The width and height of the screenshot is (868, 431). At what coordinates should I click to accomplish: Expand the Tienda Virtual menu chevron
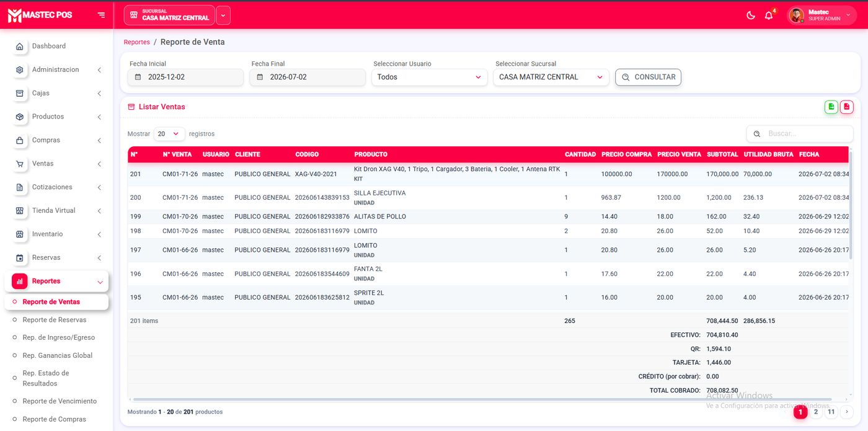(x=99, y=211)
